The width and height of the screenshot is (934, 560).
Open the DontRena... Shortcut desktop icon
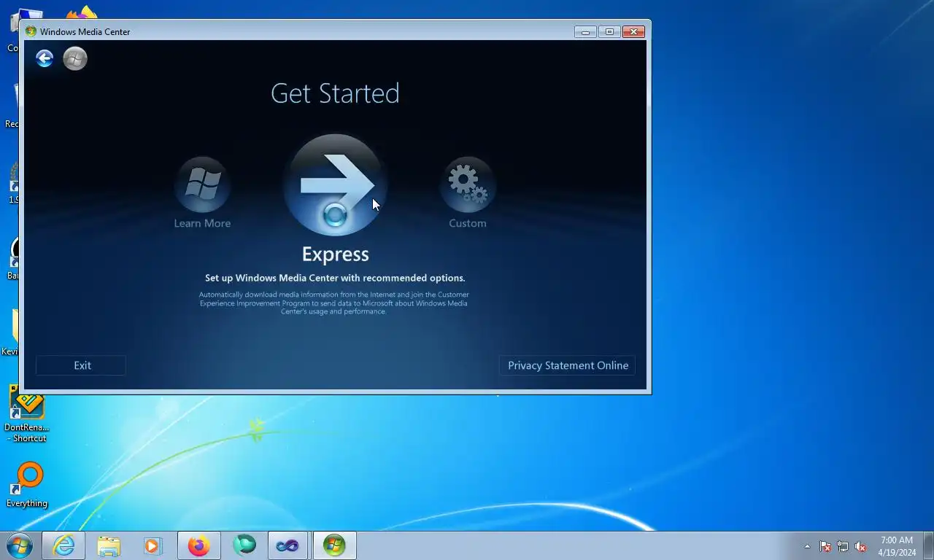click(x=27, y=414)
